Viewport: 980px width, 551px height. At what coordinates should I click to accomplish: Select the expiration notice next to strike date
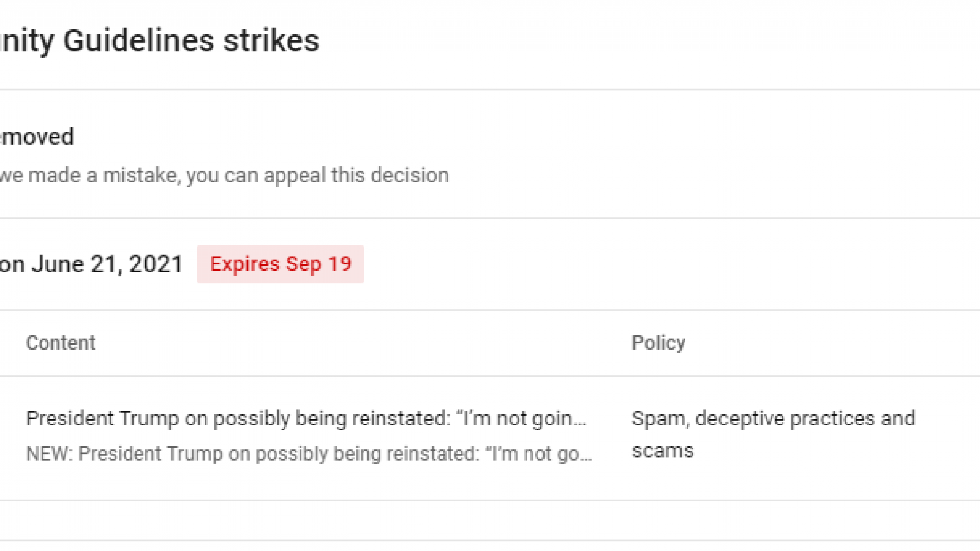click(281, 264)
